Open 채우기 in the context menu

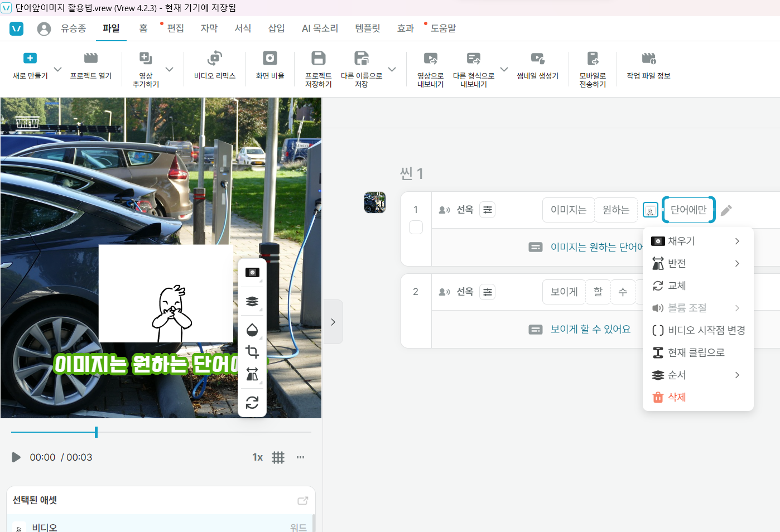698,241
